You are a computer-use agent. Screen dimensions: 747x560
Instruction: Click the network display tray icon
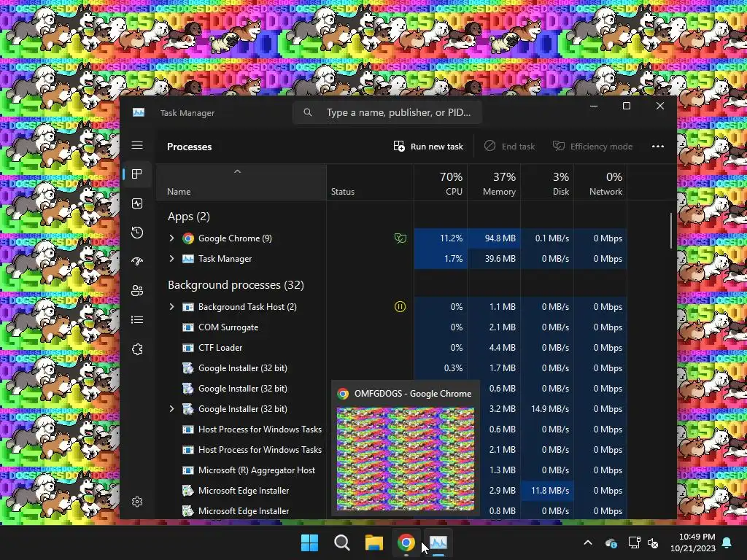634,542
